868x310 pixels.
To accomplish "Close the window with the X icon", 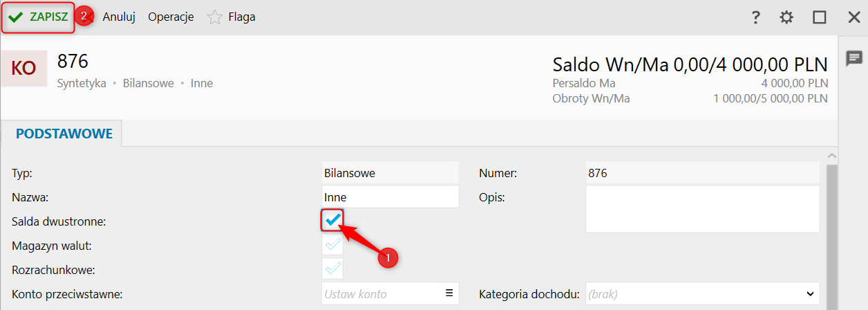I will click(854, 17).
